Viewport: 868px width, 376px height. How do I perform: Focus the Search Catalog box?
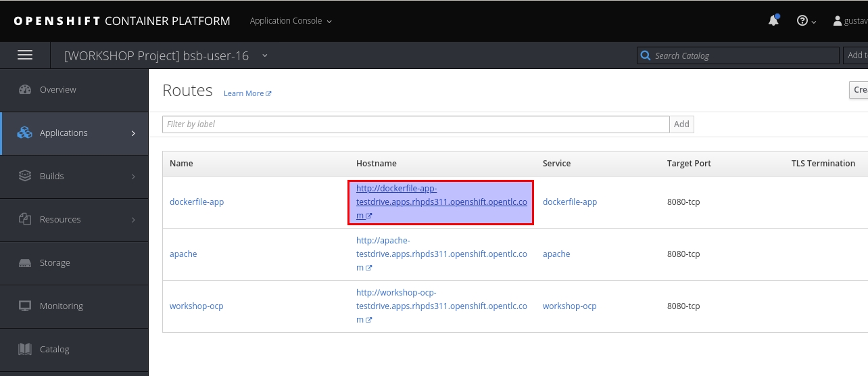pyautogui.click(x=744, y=55)
